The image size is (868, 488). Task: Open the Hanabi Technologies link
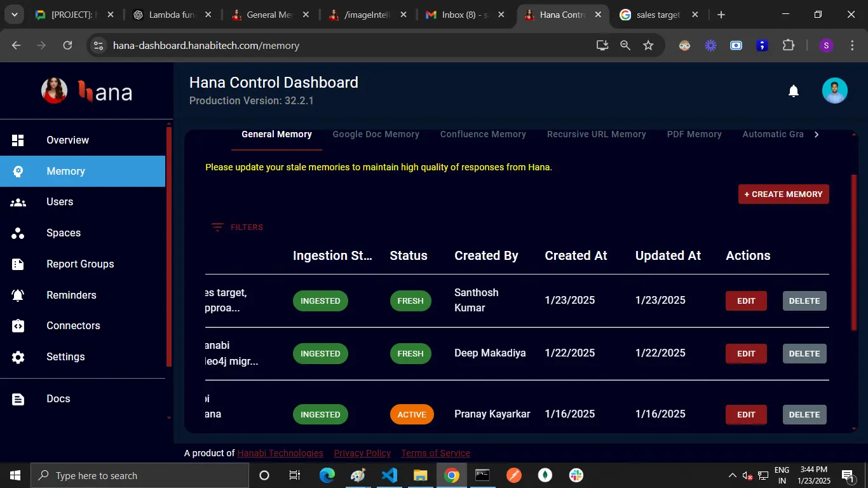[x=280, y=453]
